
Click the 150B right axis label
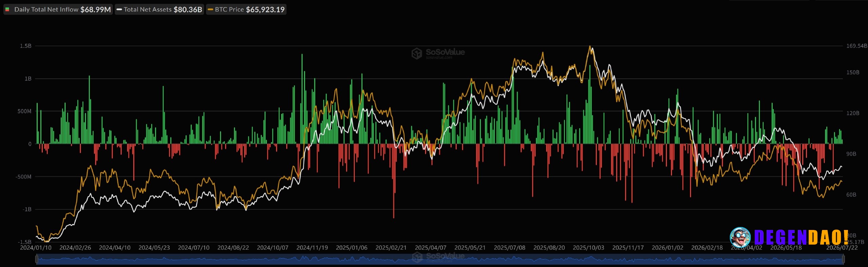click(x=853, y=72)
